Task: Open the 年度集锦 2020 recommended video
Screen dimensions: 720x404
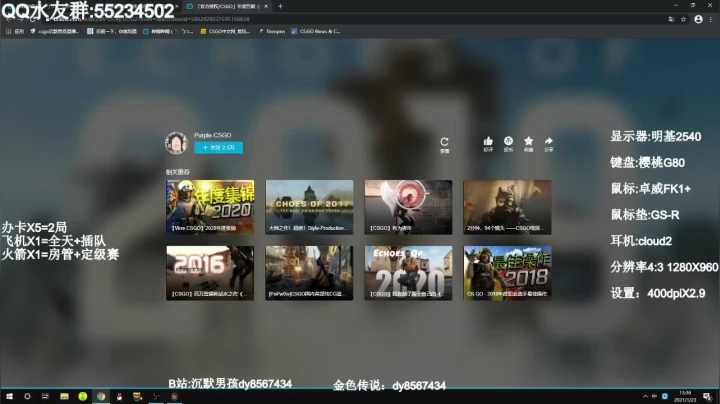Action: click(210, 207)
